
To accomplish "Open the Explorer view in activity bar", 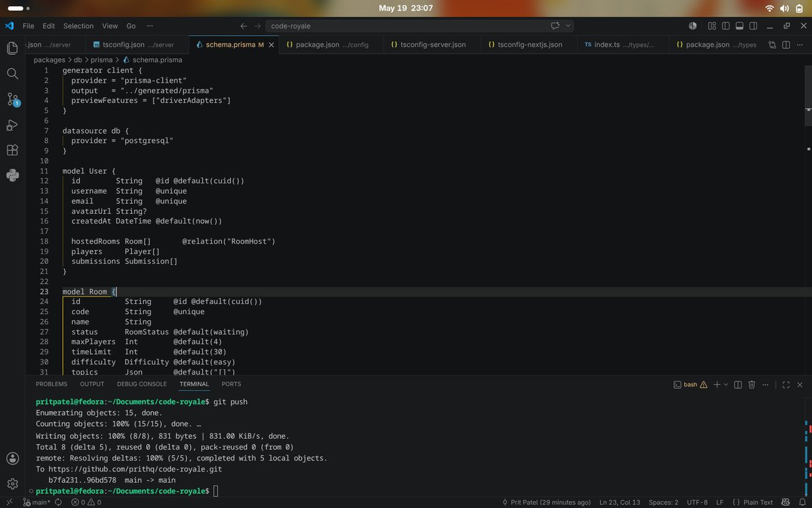I will pos(12,48).
